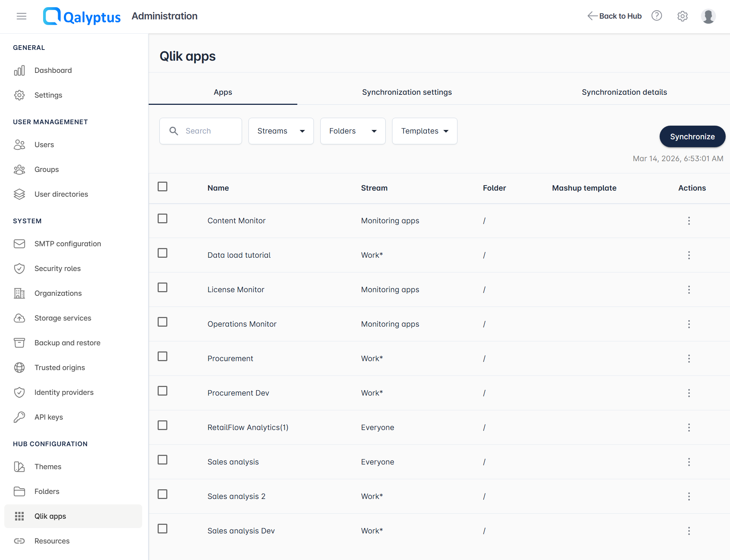Click the API keys key icon

click(19, 417)
